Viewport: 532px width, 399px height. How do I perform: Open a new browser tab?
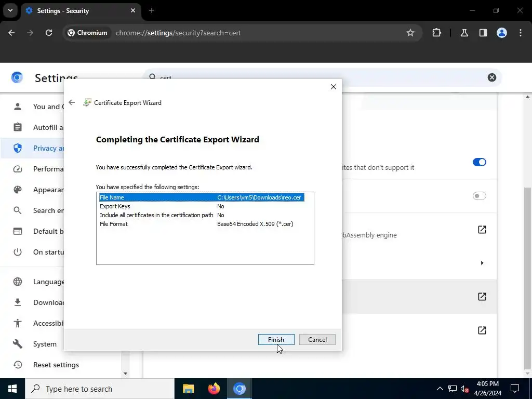point(152,10)
